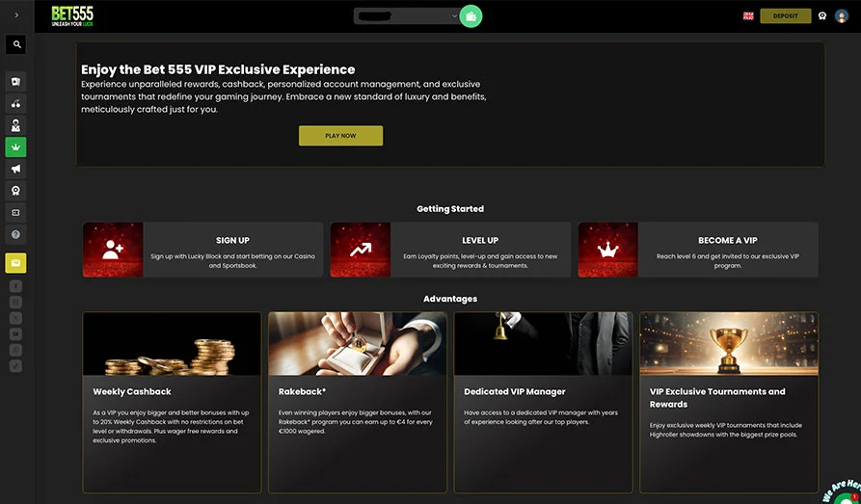This screenshot has width=861, height=504.
Task: Click the become a VIP crown icon
Action: 607,250
